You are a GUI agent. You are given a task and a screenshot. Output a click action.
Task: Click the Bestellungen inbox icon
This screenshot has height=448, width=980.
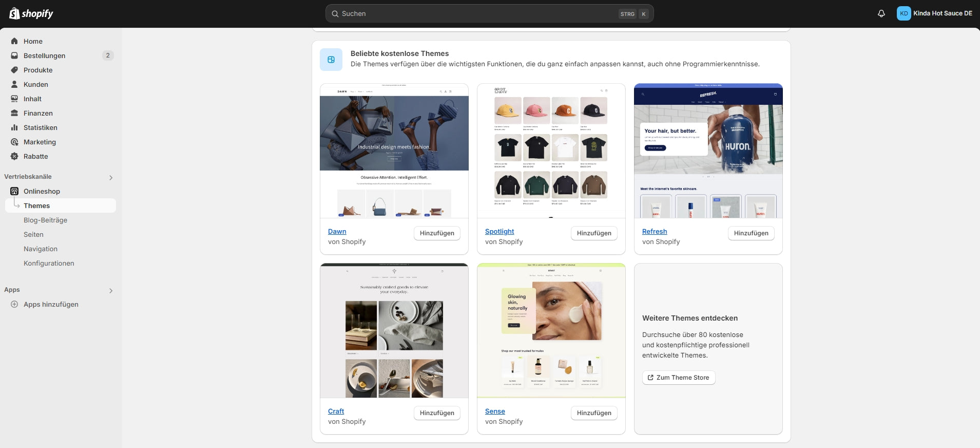click(14, 55)
